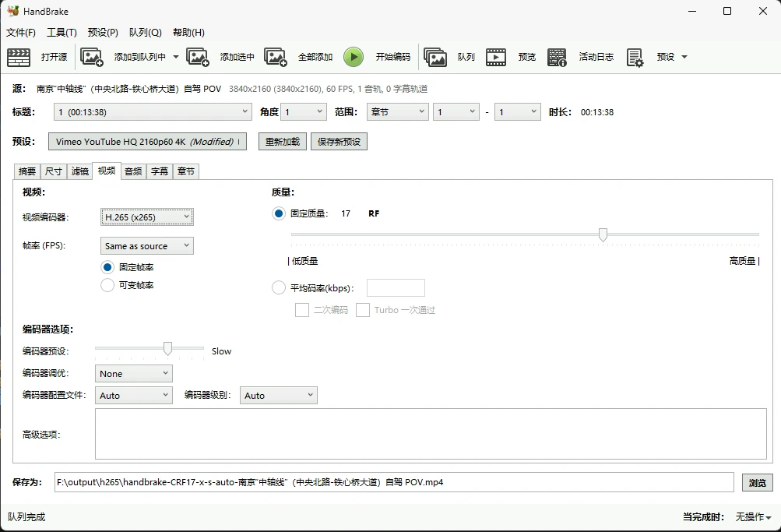Open the range start chapter dropdown
781x532 pixels.
coord(456,112)
